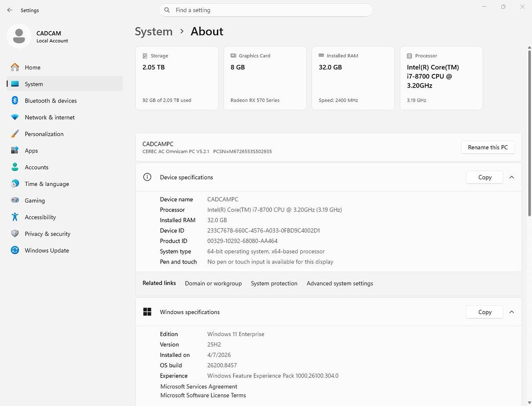This screenshot has width=532, height=406.
Task: Click the scrollbar down arrow
Action: click(529, 402)
